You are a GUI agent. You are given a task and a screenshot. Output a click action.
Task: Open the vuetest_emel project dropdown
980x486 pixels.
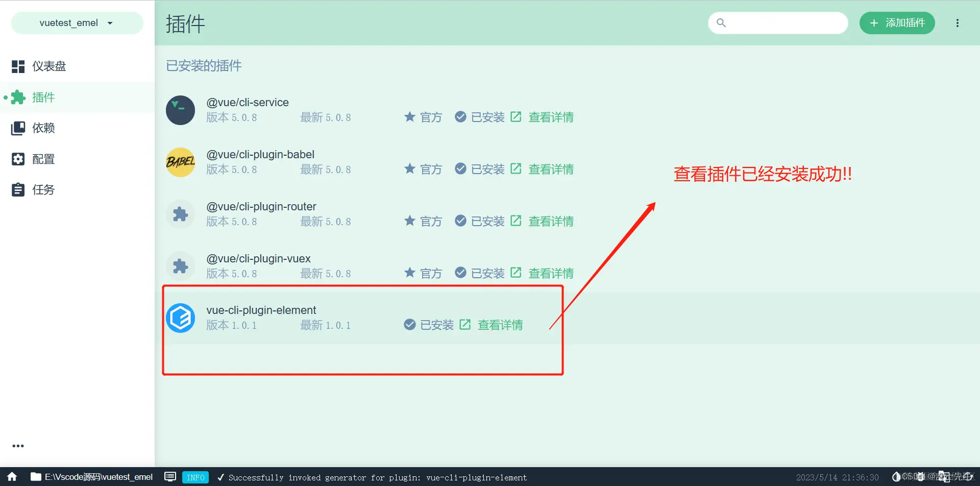click(77, 23)
